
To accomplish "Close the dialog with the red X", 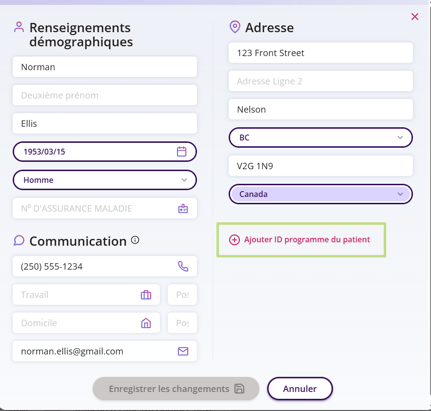I will coord(415,17).
